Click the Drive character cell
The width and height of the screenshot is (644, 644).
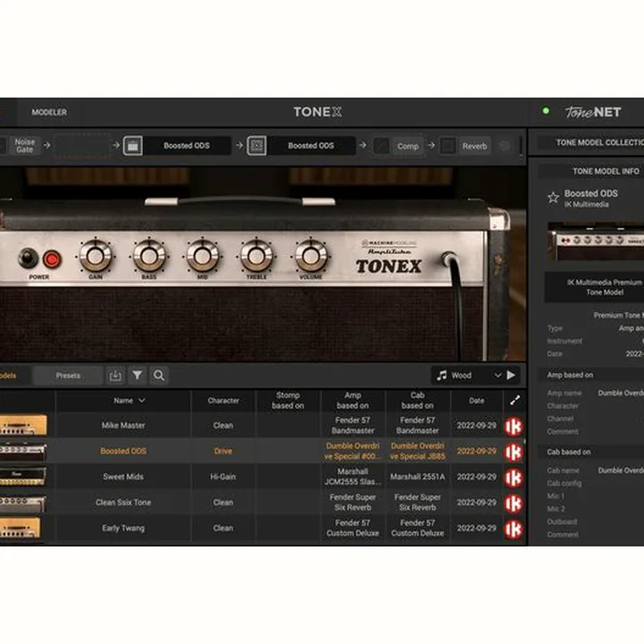[x=223, y=451]
